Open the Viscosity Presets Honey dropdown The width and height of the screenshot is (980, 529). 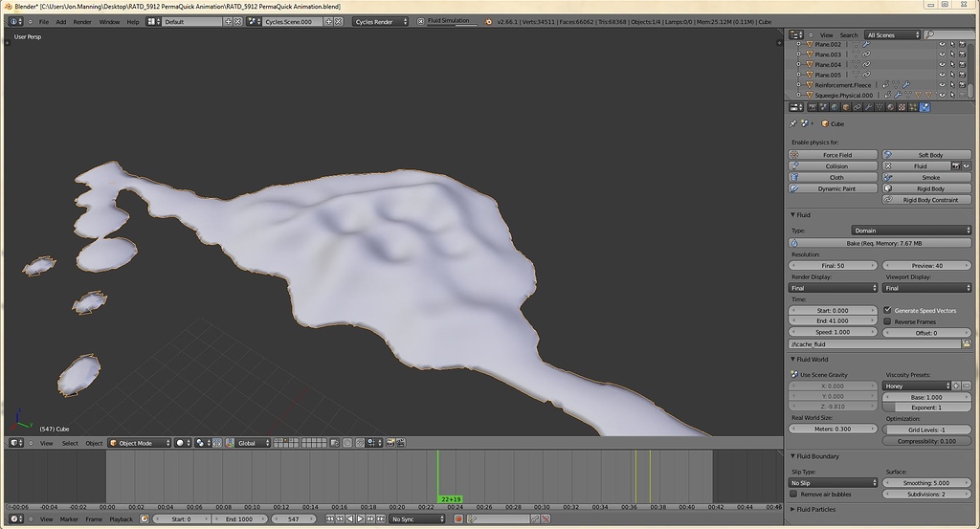(917, 386)
